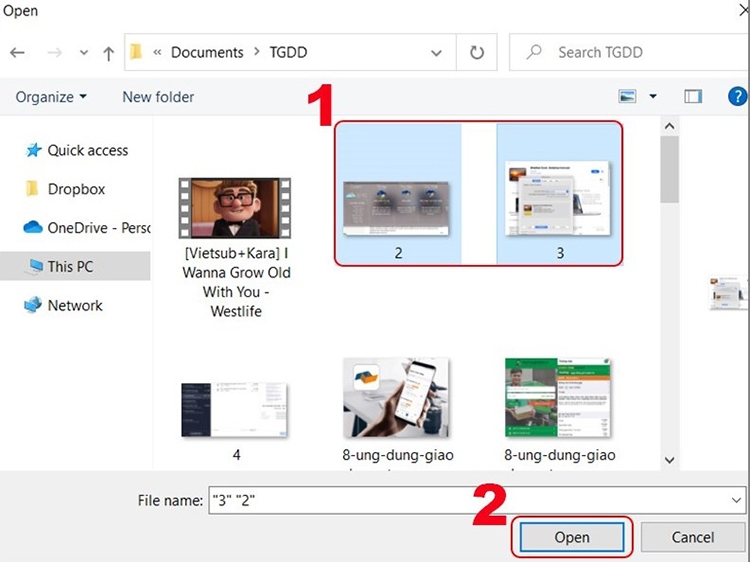Open the recent locations dropdown arrow
This screenshot has width=750, height=562.
[84, 53]
